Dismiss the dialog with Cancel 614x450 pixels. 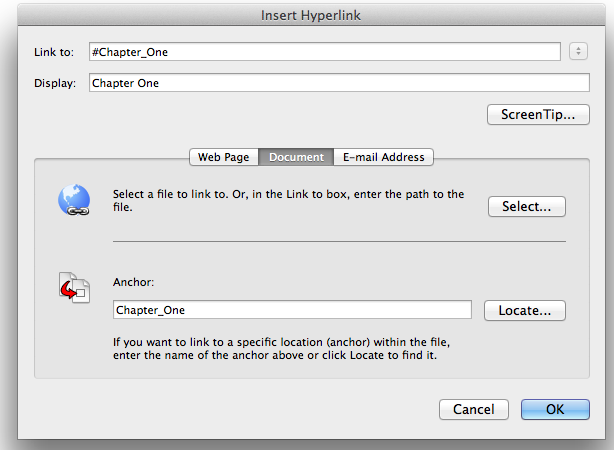pyautogui.click(x=474, y=409)
